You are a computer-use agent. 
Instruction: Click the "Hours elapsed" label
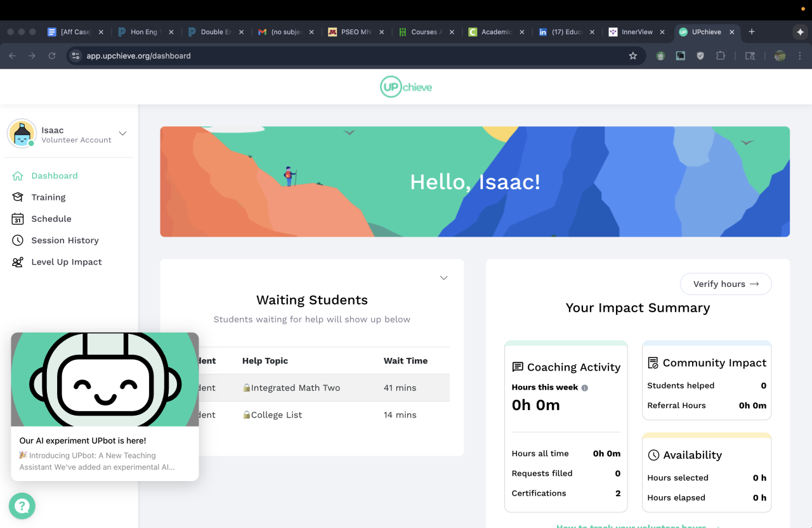coord(676,498)
